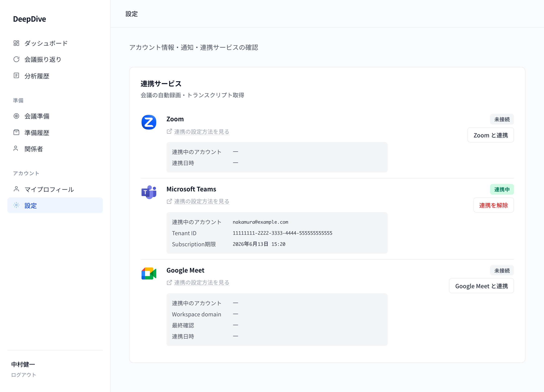Click the Tenant ID value 11111111-2222-3333-4444-555555555555

(283, 233)
